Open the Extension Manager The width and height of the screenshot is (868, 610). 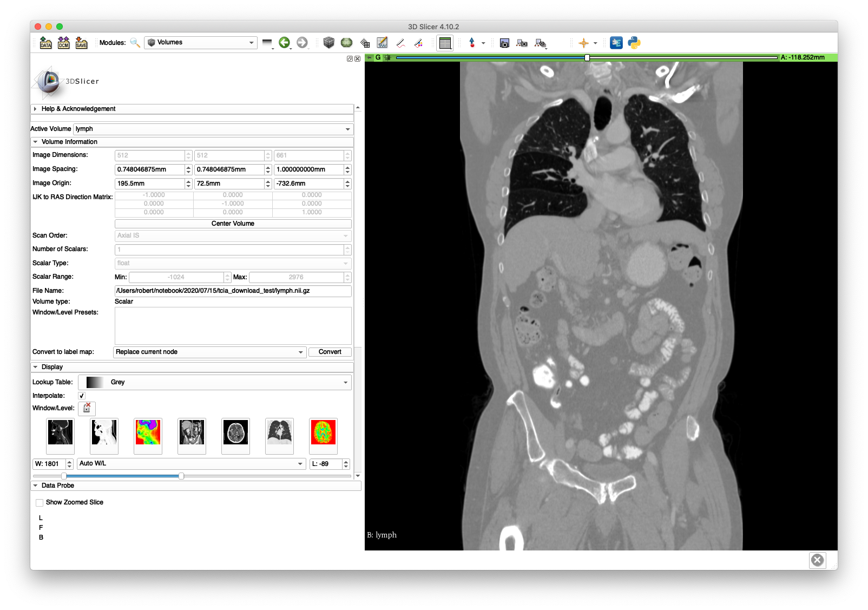tap(616, 42)
